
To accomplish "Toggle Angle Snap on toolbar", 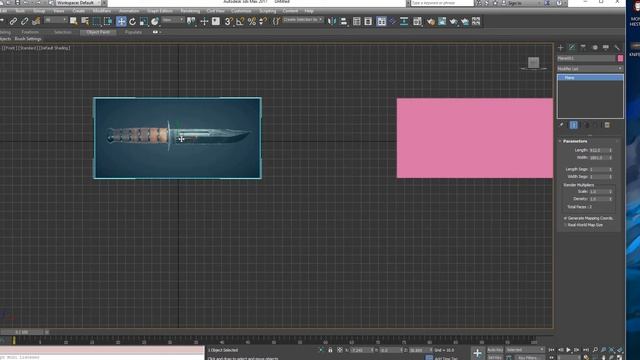I will click(x=240, y=21).
